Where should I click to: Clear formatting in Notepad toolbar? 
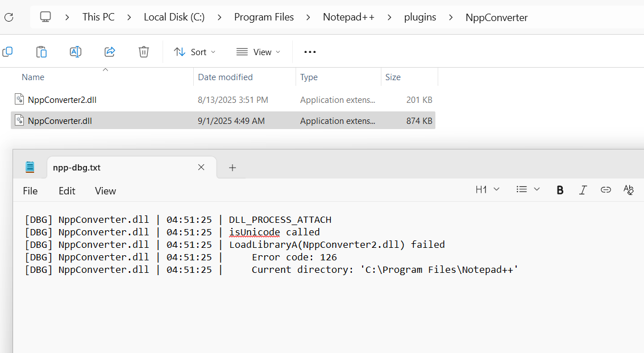click(629, 190)
